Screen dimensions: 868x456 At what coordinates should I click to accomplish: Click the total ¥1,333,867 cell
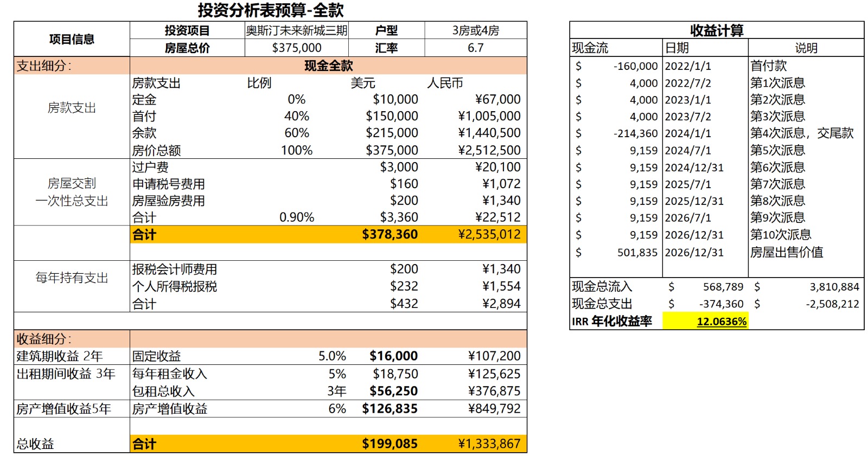click(489, 444)
